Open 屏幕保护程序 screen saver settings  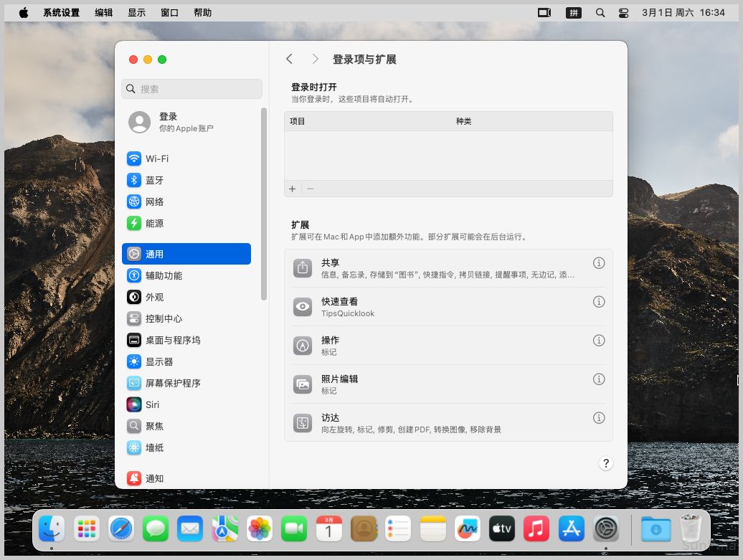(172, 383)
